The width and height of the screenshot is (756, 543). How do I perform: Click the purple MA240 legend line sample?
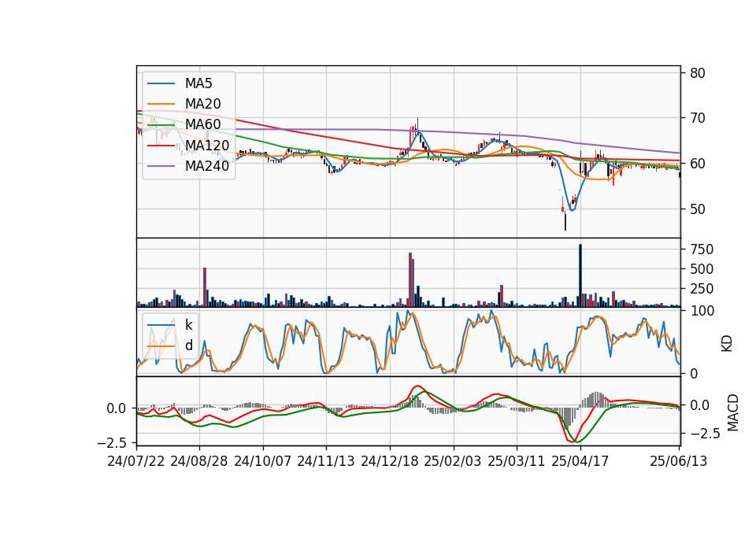click(161, 166)
